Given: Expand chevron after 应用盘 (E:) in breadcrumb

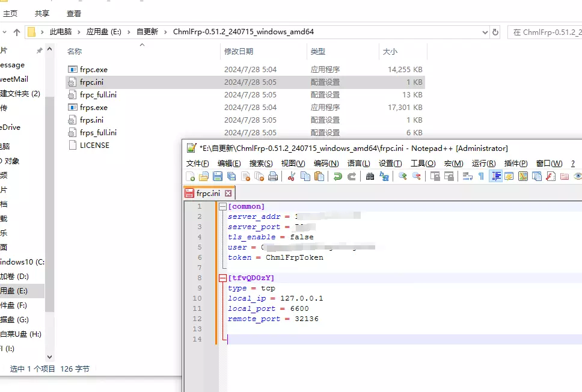Looking at the screenshot, I should pos(129,32).
